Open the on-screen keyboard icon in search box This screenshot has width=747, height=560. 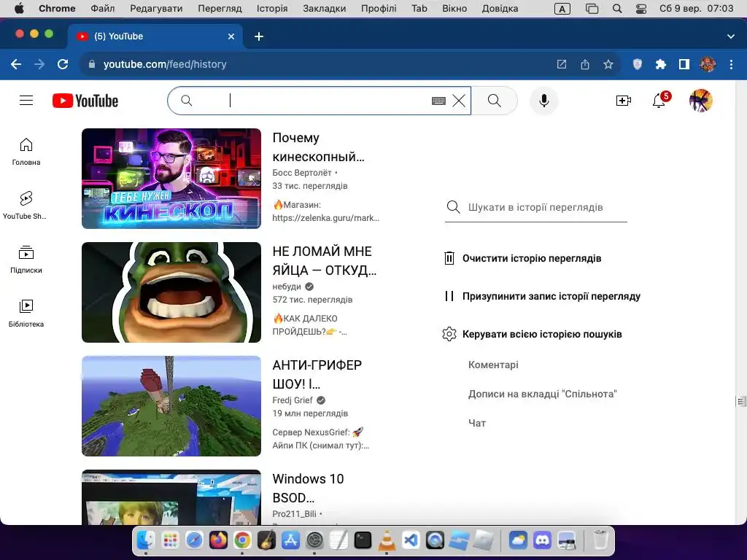438,101
